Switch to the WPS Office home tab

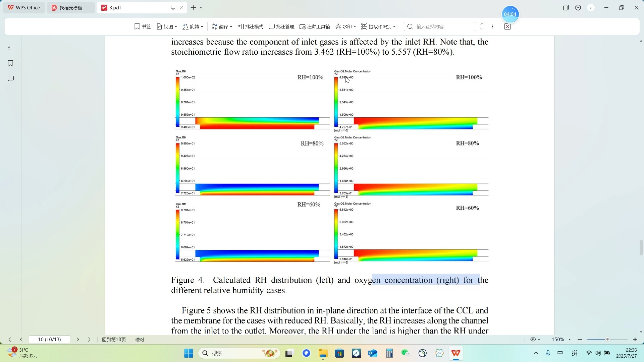pos(24,7)
